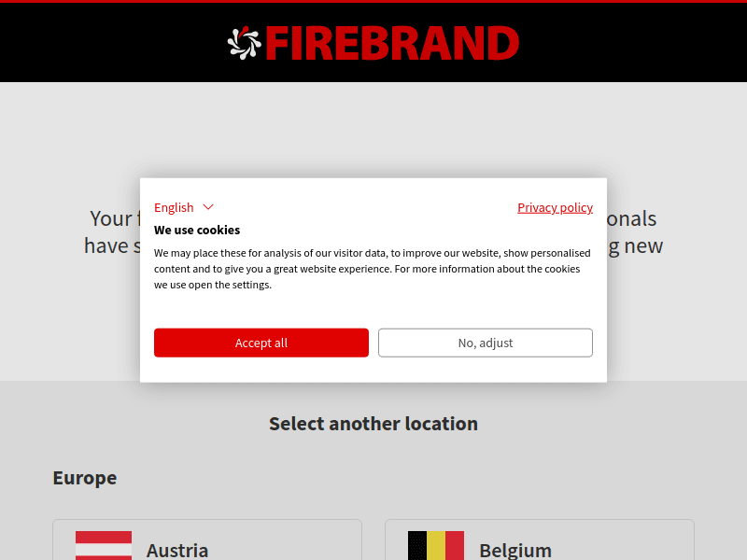Viewport: 747px width, 560px height.
Task: Click the No, adjust button
Action: tap(486, 343)
